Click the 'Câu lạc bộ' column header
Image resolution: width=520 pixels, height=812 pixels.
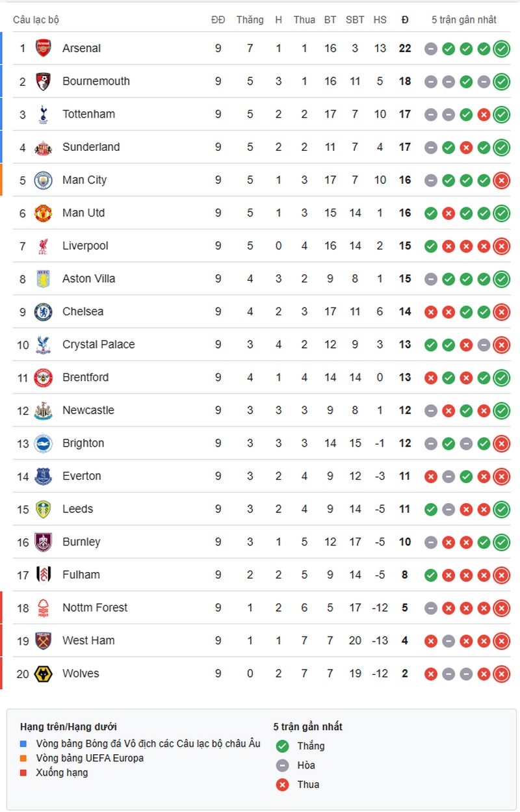point(36,20)
